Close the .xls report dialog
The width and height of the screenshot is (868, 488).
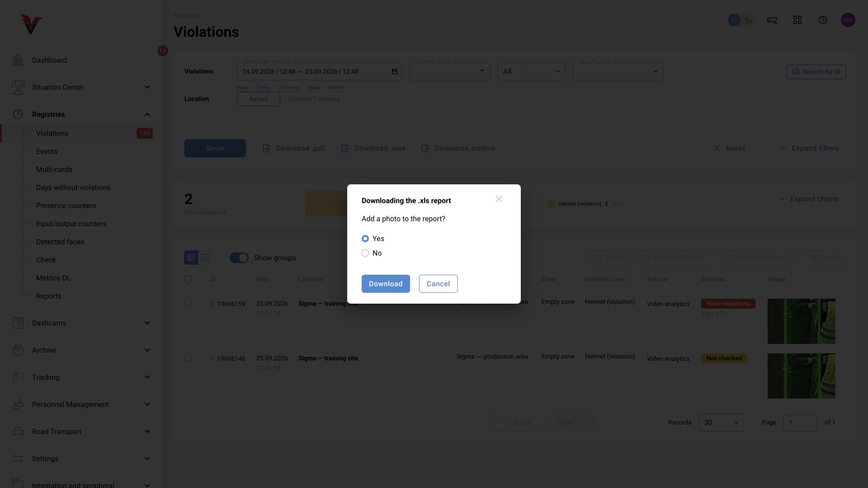[x=499, y=199]
